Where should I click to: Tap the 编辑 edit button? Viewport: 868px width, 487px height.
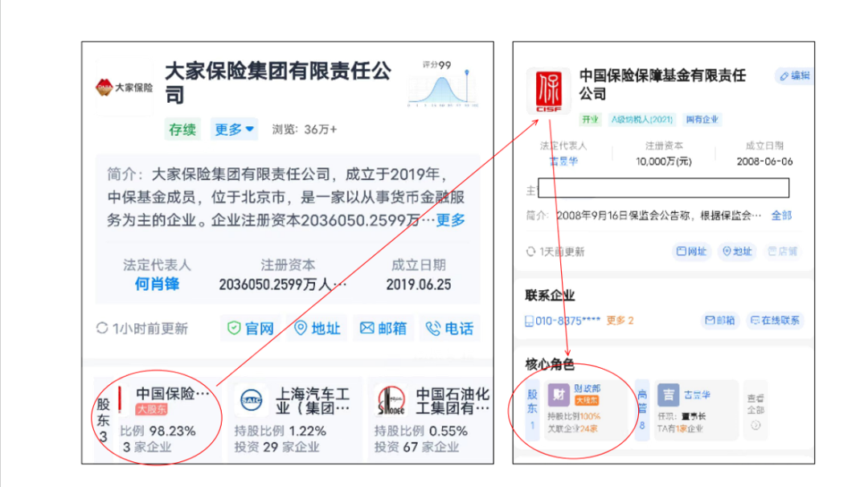(x=794, y=76)
